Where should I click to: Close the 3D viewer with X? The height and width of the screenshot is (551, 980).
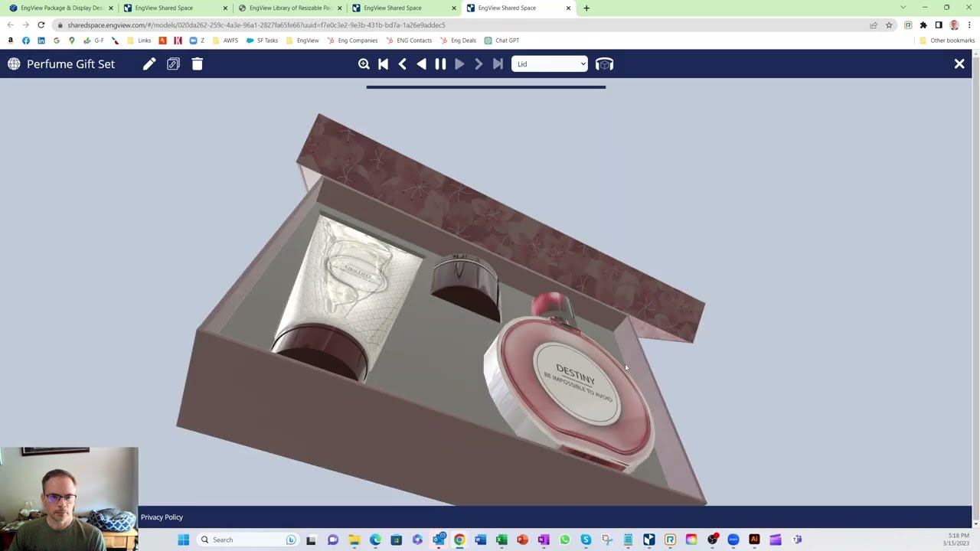pyautogui.click(x=959, y=64)
